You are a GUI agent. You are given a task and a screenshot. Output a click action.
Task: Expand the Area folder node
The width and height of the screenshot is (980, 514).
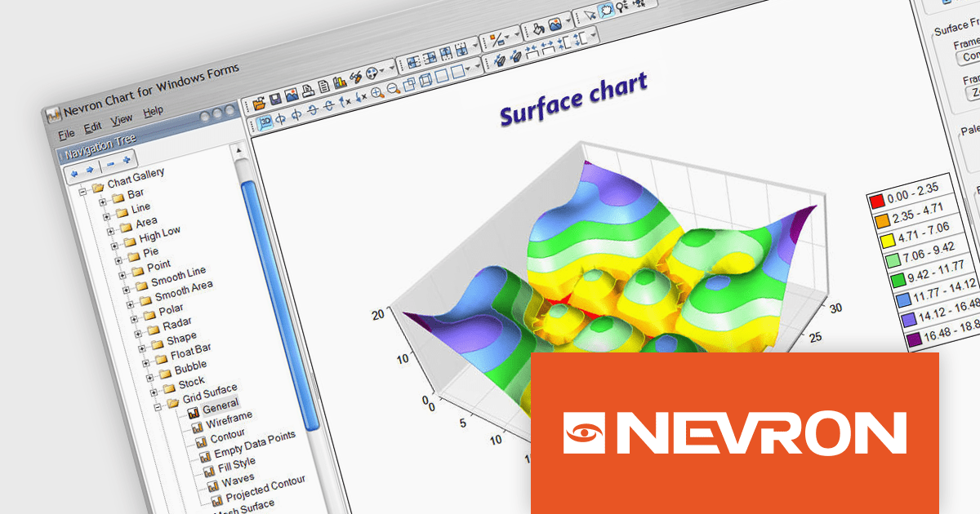110,231
